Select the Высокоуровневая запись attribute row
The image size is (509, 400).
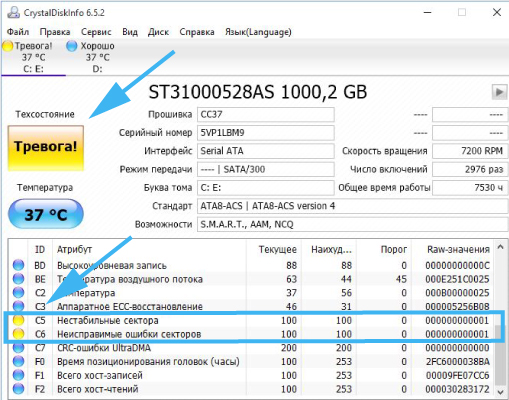click(251, 265)
